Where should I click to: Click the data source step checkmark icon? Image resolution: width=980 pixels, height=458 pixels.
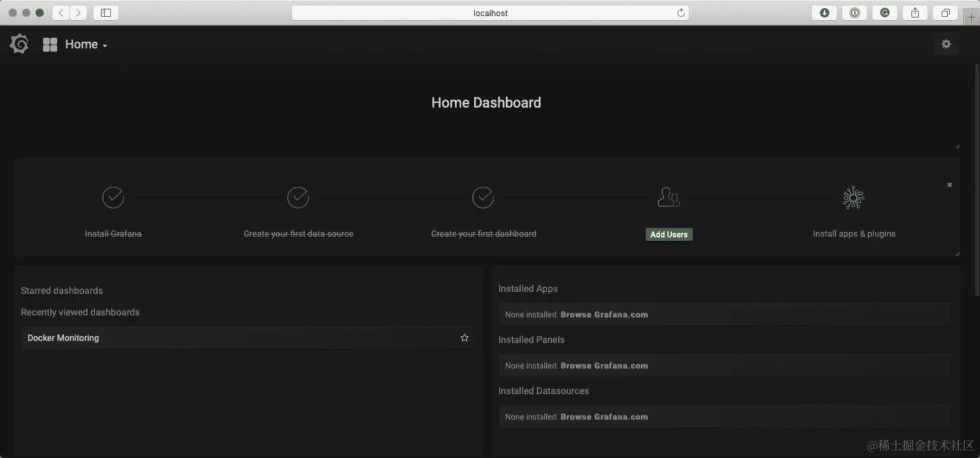(298, 198)
